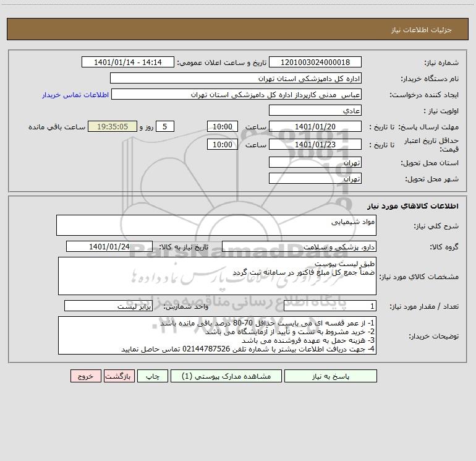Click the 'اطلاعات کالاهای مورد نیاز' section heading

pos(413,205)
